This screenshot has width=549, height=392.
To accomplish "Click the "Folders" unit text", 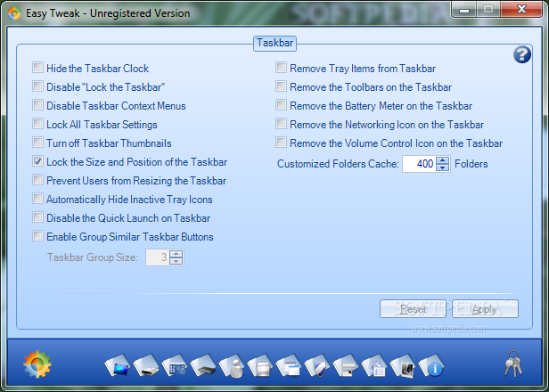I will click(471, 164).
